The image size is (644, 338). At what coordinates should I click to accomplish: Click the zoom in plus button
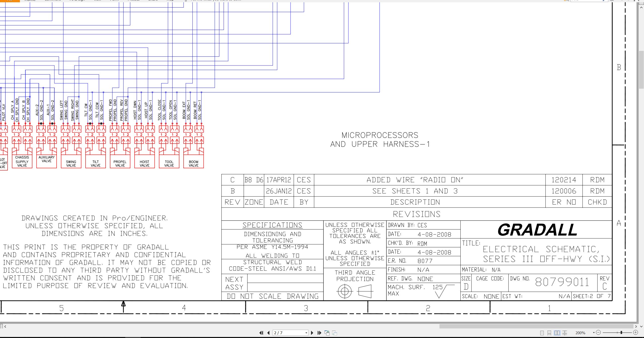point(635,332)
